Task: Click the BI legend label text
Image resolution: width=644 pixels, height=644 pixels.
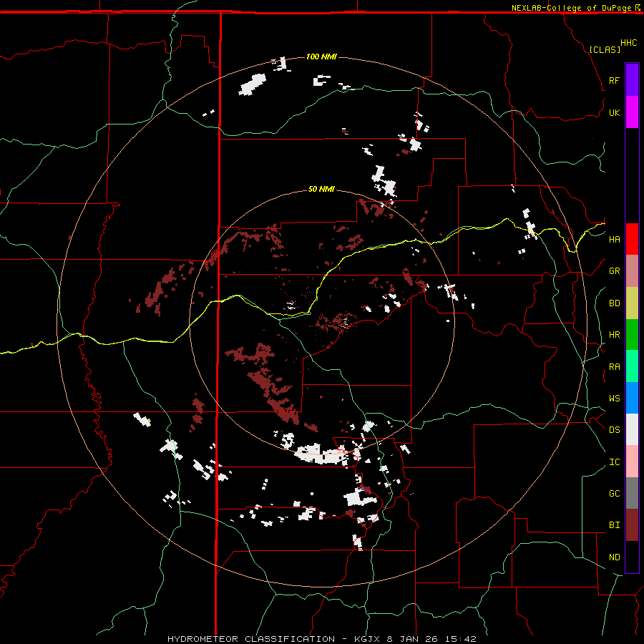Action: pyautogui.click(x=614, y=525)
